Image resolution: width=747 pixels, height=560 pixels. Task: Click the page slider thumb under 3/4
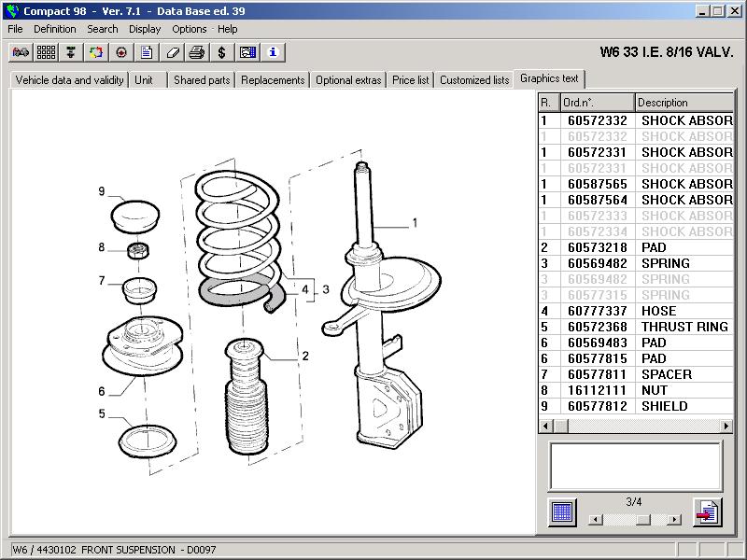click(643, 520)
